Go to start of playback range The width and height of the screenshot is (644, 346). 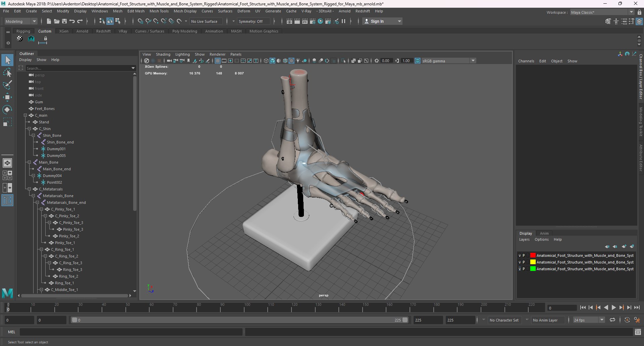[x=583, y=307]
